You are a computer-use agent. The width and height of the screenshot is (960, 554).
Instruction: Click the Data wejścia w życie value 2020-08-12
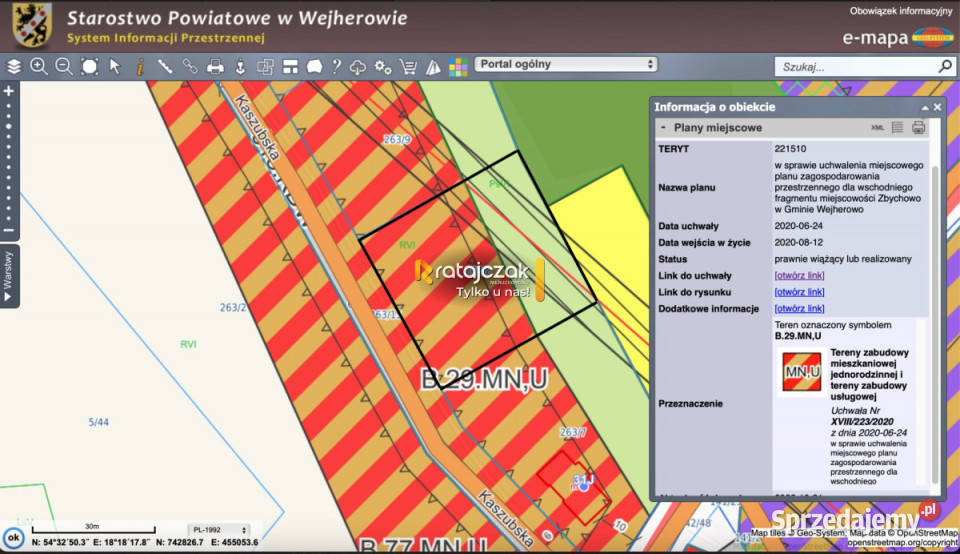[799, 242]
